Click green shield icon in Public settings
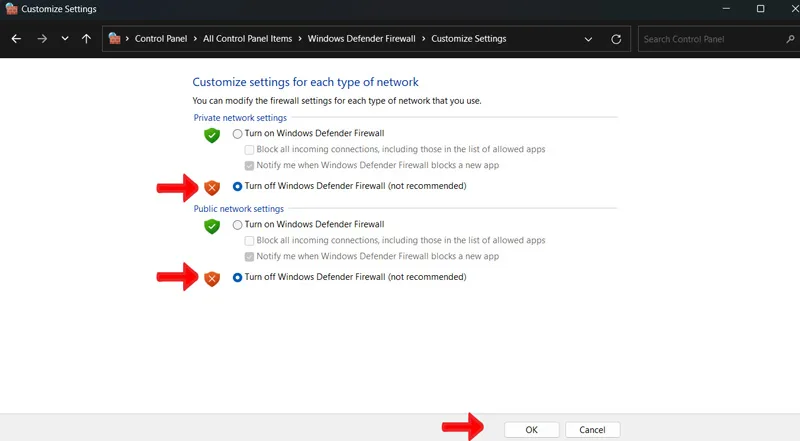Screen dimensions: 800x441 click(212, 226)
